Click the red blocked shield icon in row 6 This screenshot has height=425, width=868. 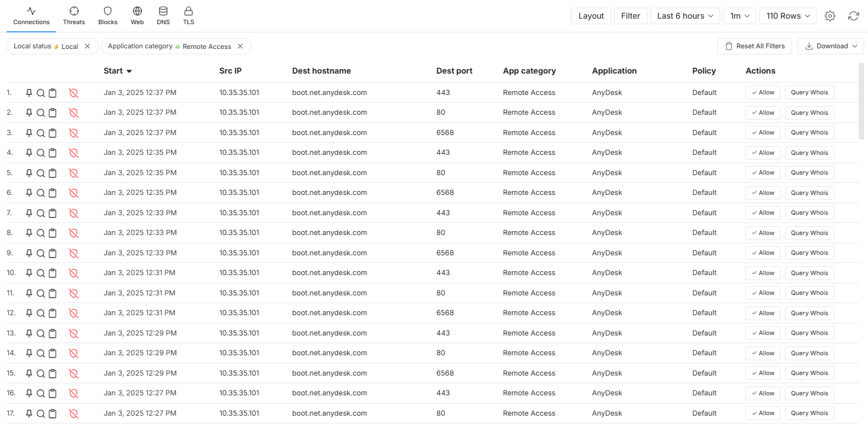point(74,193)
